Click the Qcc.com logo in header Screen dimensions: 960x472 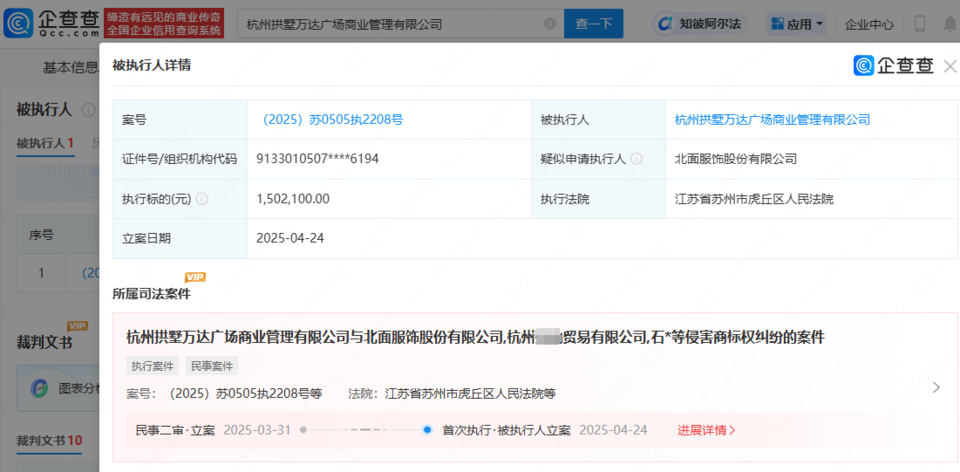point(51,23)
